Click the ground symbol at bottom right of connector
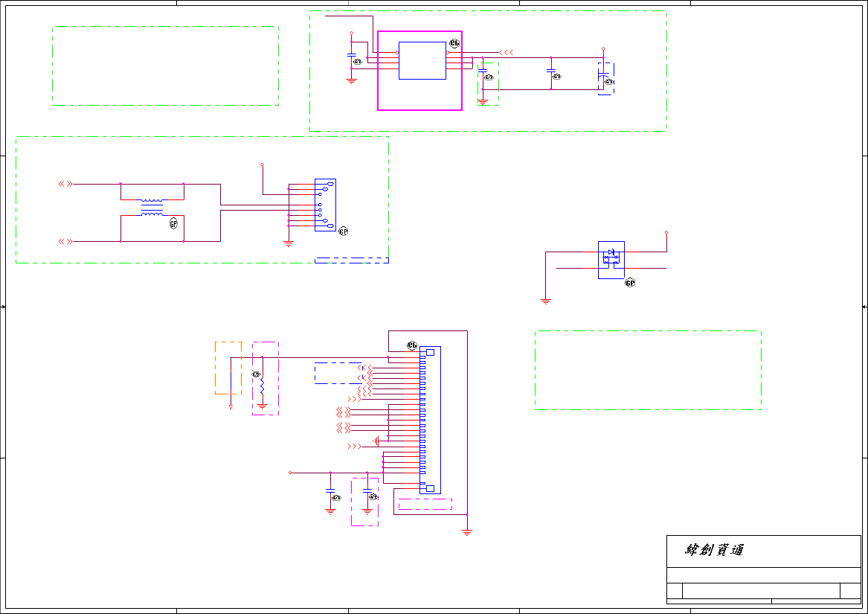This screenshot has height=614, width=868. click(467, 533)
